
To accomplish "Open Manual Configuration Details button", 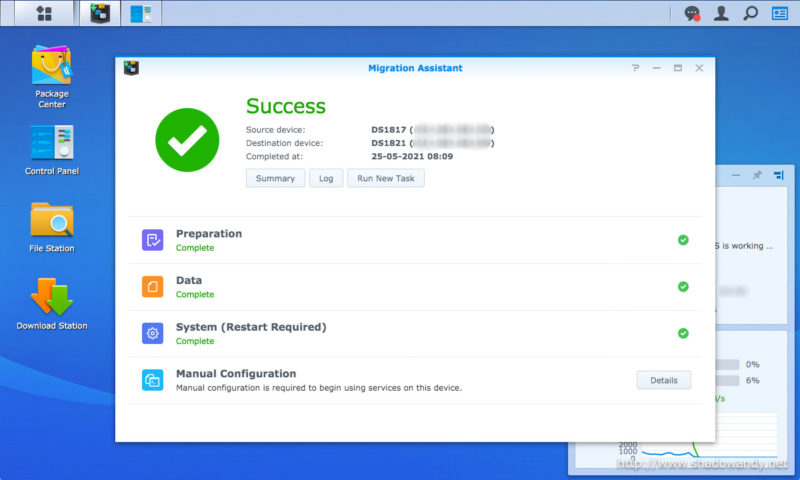I will (x=664, y=380).
